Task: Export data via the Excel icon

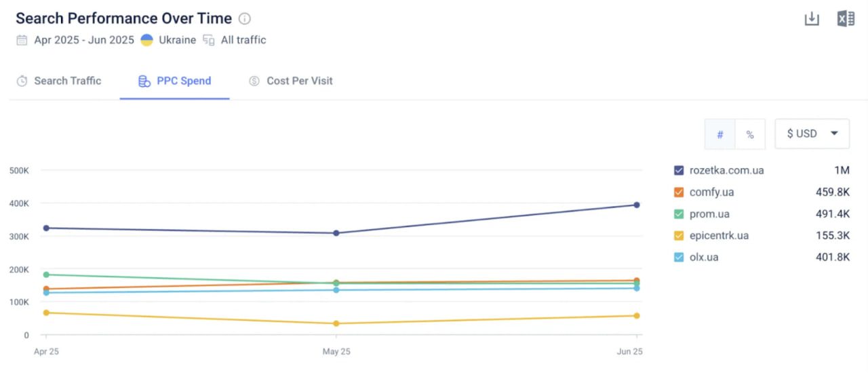Action: (846, 19)
